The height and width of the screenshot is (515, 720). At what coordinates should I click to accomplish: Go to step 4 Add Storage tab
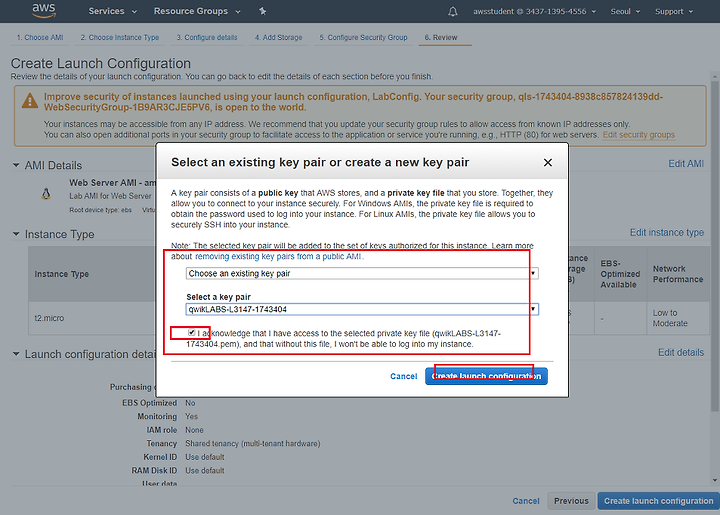[x=279, y=38]
